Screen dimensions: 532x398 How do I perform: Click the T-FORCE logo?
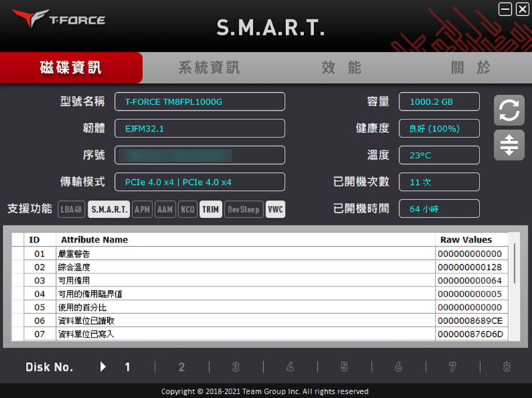click(x=59, y=18)
